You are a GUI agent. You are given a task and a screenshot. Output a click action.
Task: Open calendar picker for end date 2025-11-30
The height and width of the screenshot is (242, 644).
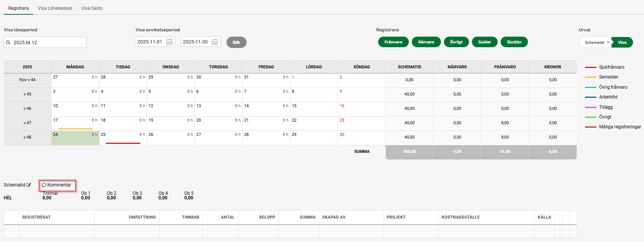click(215, 42)
